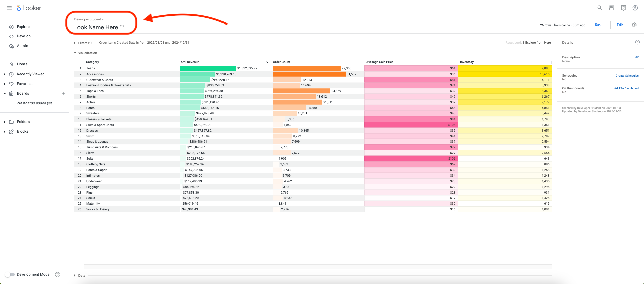Open the Marketplace store icon

[x=612, y=8]
